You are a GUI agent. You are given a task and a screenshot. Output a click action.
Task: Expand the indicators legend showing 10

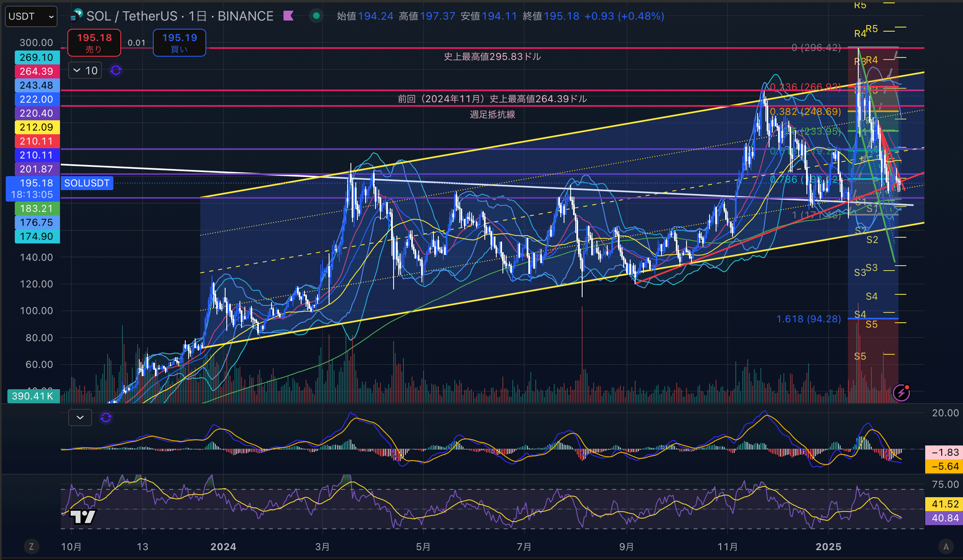[85, 71]
